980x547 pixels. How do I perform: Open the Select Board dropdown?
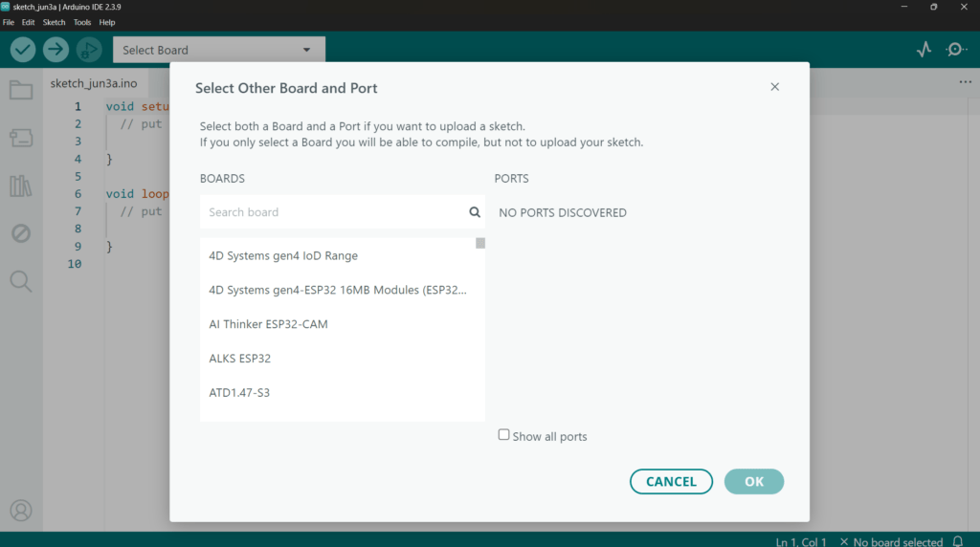click(x=219, y=50)
